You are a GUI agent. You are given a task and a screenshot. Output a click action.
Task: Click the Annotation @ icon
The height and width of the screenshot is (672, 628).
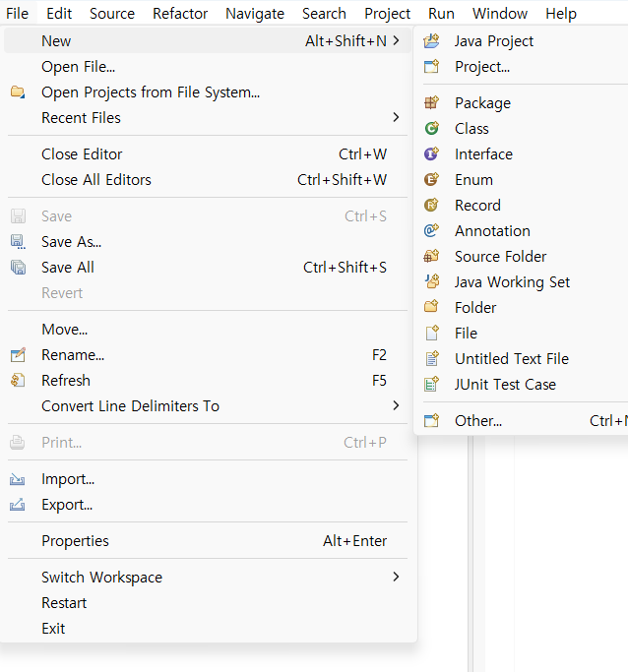(x=432, y=230)
